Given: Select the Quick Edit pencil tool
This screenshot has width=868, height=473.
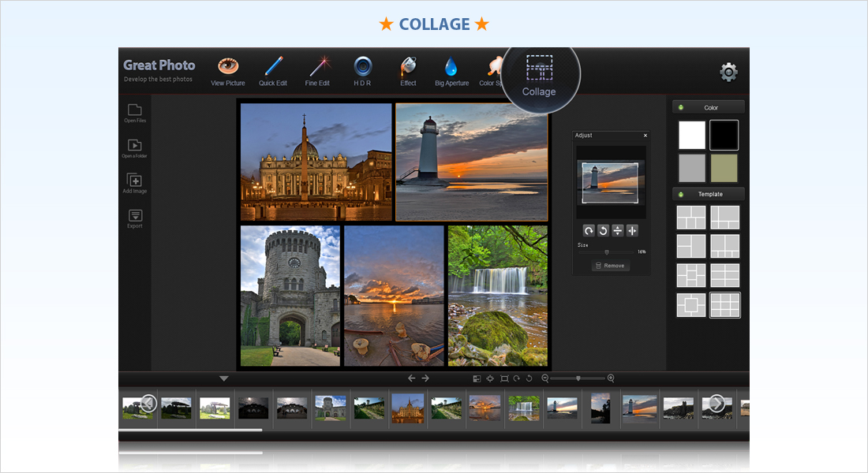Looking at the screenshot, I should pyautogui.click(x=273, y=72).
